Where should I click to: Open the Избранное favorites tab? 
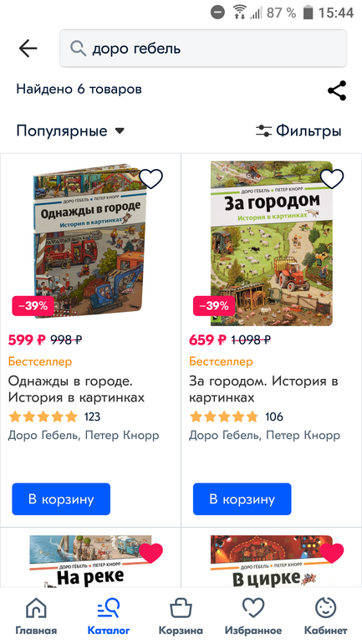[253, 616]
